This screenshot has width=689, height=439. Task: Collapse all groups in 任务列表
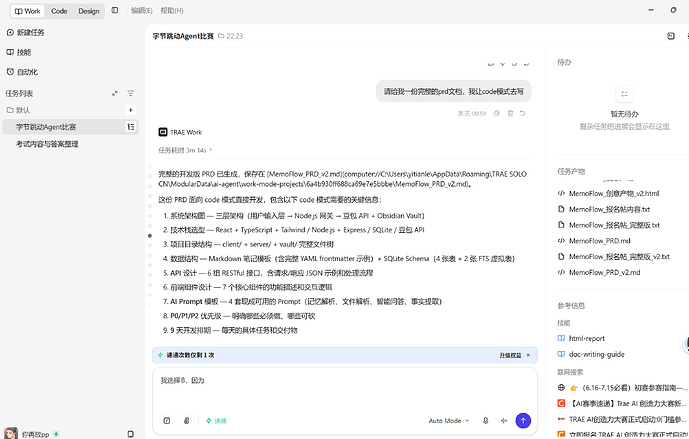[x=115, y=93]
